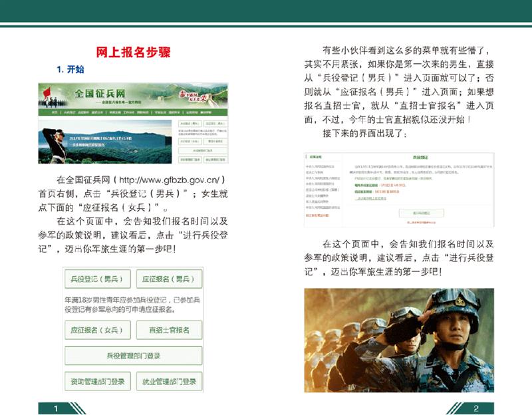Click the green-bordered button in the 兵役登记 page screenshot
This screenshot has width=532, height=415.
[422, 213]
